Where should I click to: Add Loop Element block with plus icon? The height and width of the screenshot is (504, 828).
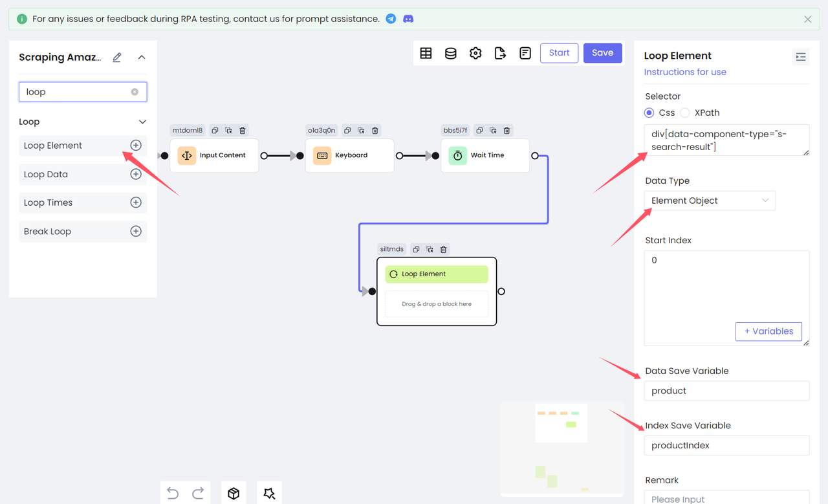(136, 146)
